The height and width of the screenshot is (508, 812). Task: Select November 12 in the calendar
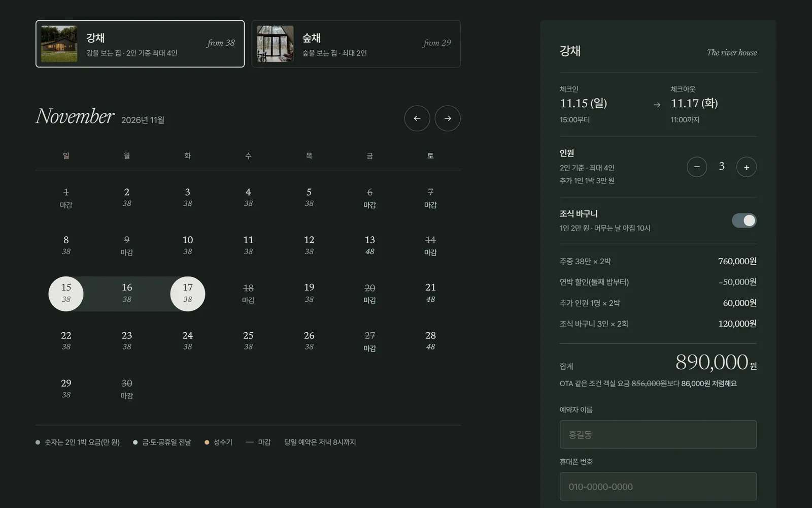(309, 245)
